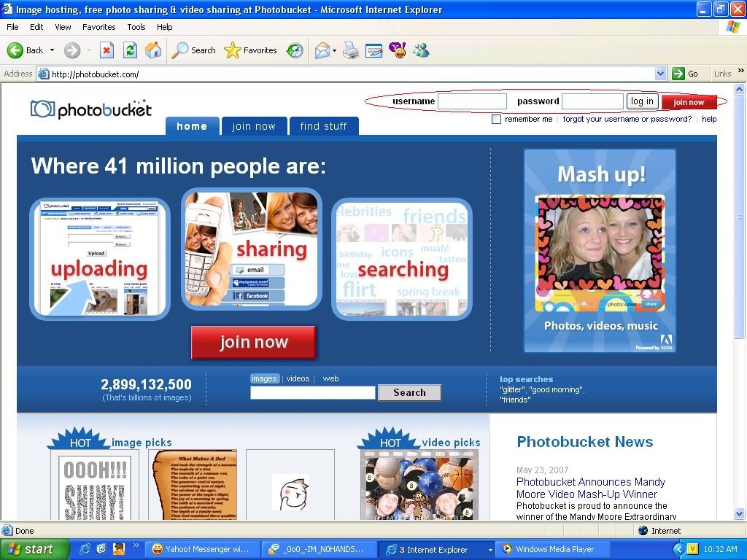Screen dimensions: 747x560
Task: Click the page vertical scrollbar
Action: click(x=740, y=292)
